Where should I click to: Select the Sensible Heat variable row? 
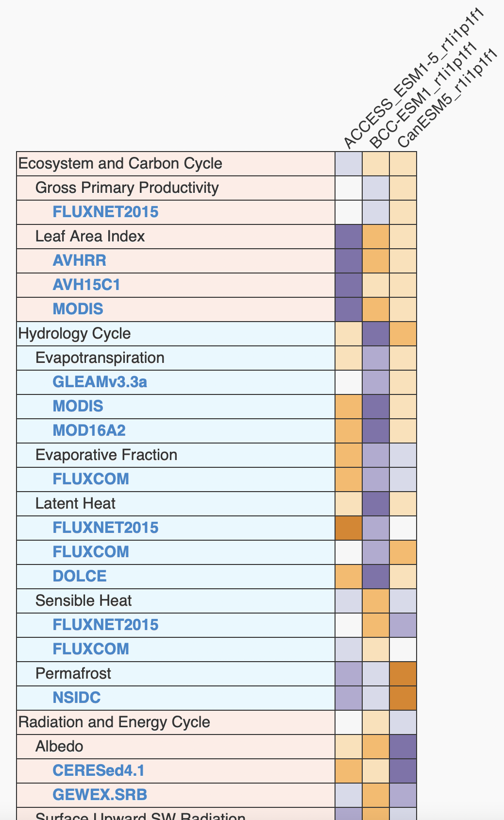pos(84,600)
